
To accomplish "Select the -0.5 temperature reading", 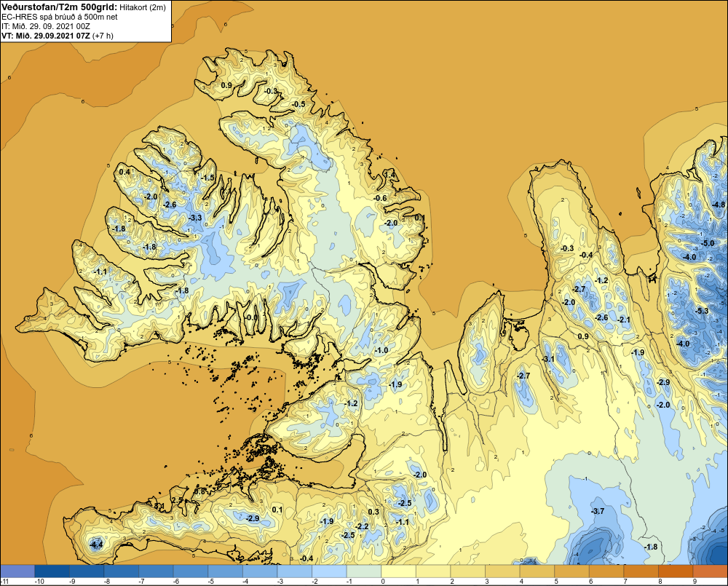I will [299, 104].
